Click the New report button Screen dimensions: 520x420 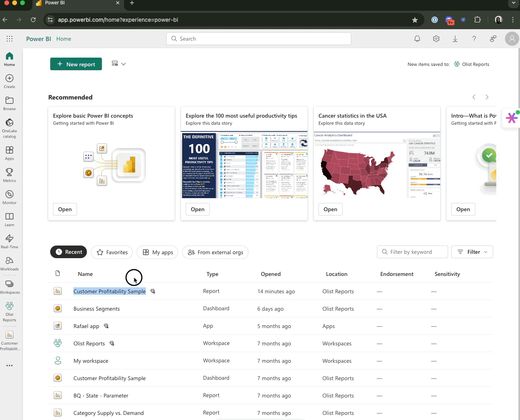(76, 64)
